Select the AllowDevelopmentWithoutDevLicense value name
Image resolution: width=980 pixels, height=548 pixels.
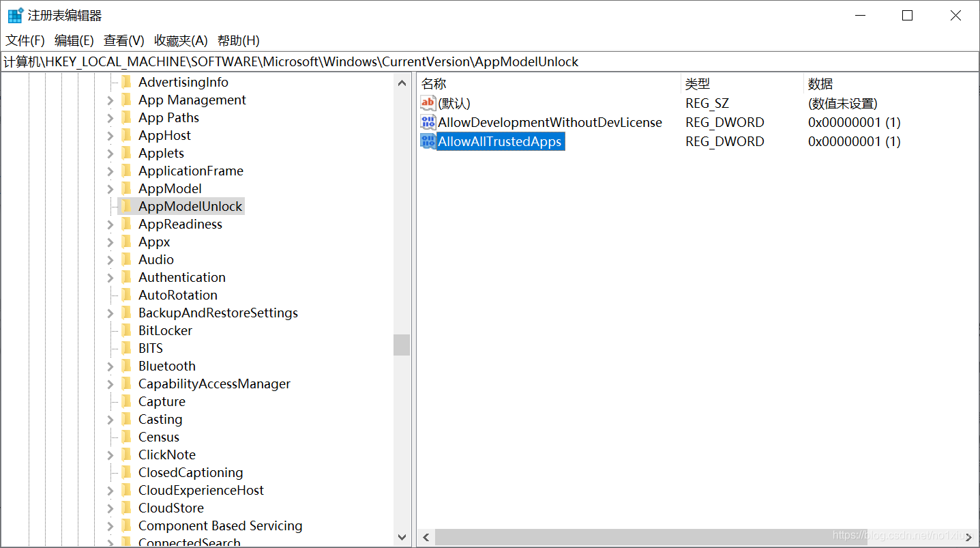550,123
